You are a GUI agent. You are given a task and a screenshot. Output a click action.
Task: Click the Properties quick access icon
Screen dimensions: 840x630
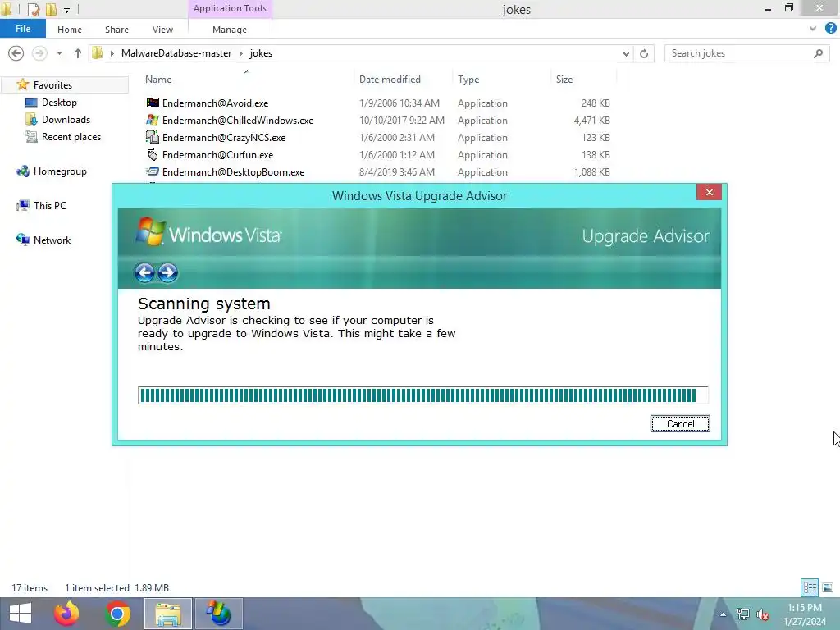click(33, 9)
